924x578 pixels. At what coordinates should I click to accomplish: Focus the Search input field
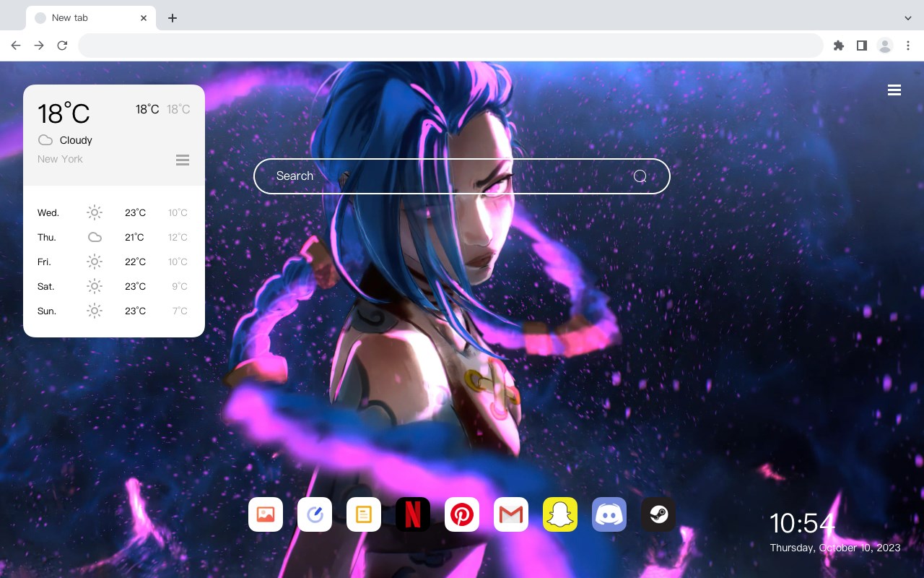462,176
